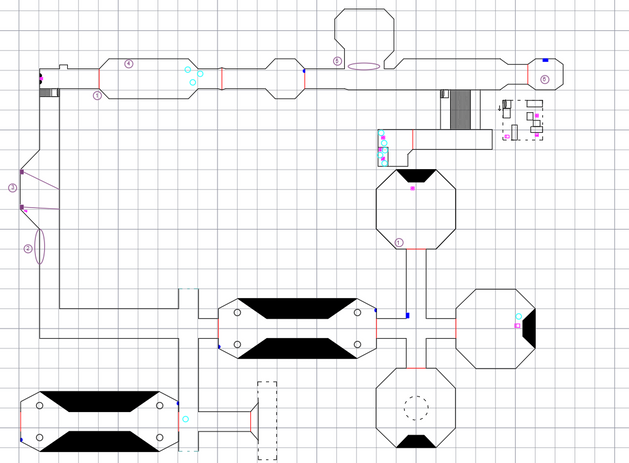Image resolution: width=629 pixels, height=463 pixels.
Task: Click the dashed-outline inset with small rectangles
Action: click(x=523, y=120)
